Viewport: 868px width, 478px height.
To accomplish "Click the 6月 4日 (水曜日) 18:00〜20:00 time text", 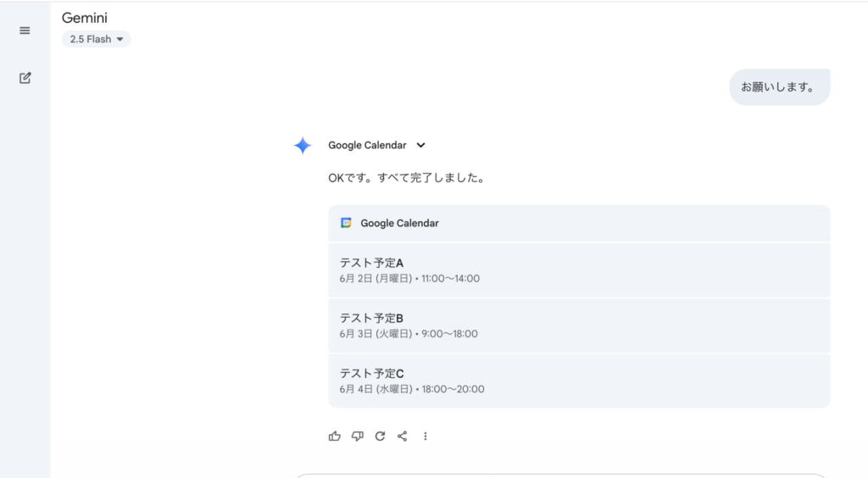I will click(x=412, y=390).
